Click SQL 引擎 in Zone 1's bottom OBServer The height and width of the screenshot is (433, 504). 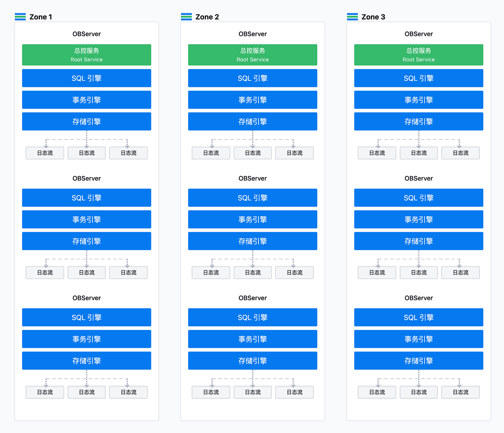[87, 317]
